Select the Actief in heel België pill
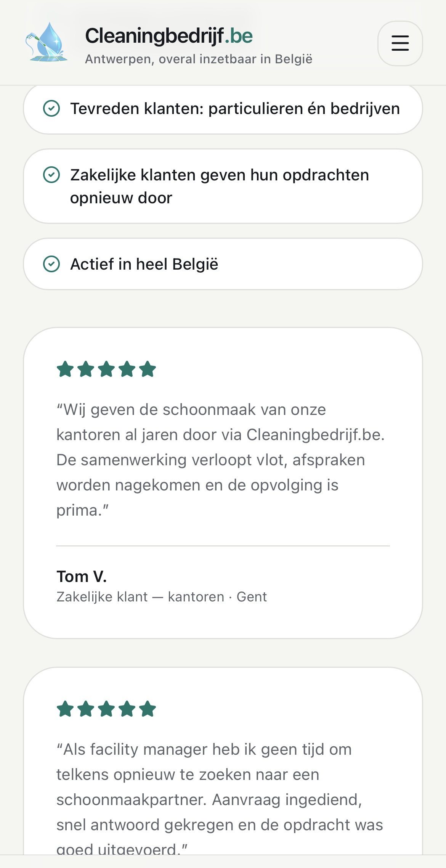This screenshot has width=446, height=868. [223, 264]
